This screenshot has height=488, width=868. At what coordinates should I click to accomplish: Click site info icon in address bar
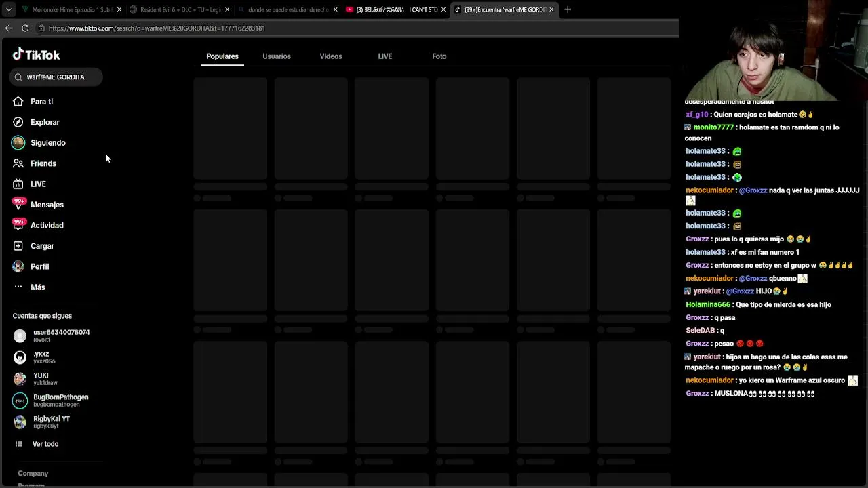point(41,28)
